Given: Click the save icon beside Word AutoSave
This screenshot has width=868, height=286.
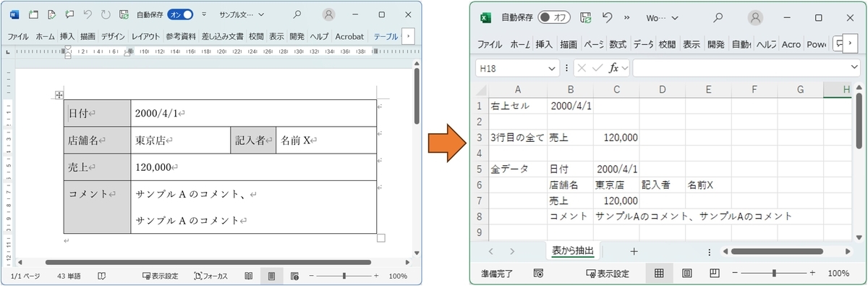Looking at the screenshot, I should (124, 14).
